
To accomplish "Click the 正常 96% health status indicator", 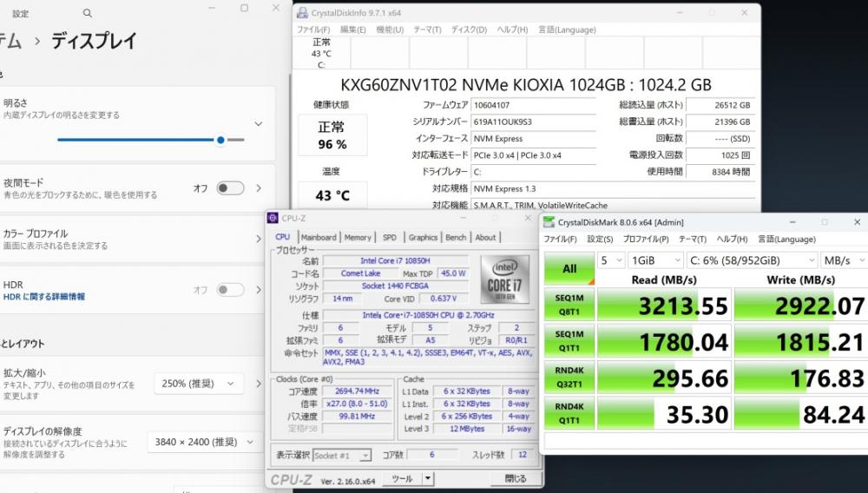I will [x=332, y=136].
